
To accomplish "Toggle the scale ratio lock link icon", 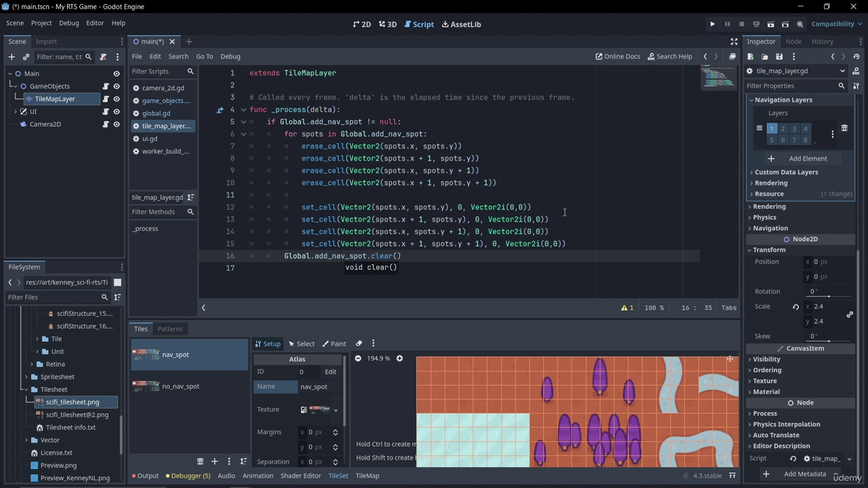I will (x=850, y=314).
